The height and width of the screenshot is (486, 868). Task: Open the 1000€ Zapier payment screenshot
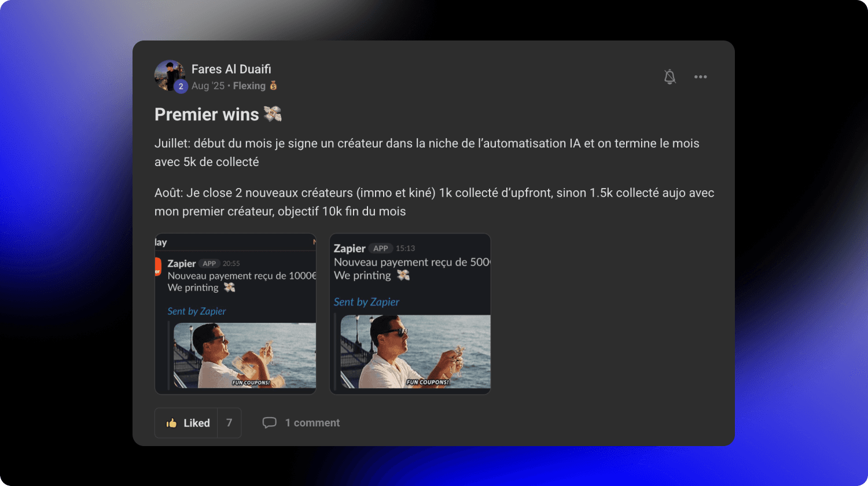(236, 314)
